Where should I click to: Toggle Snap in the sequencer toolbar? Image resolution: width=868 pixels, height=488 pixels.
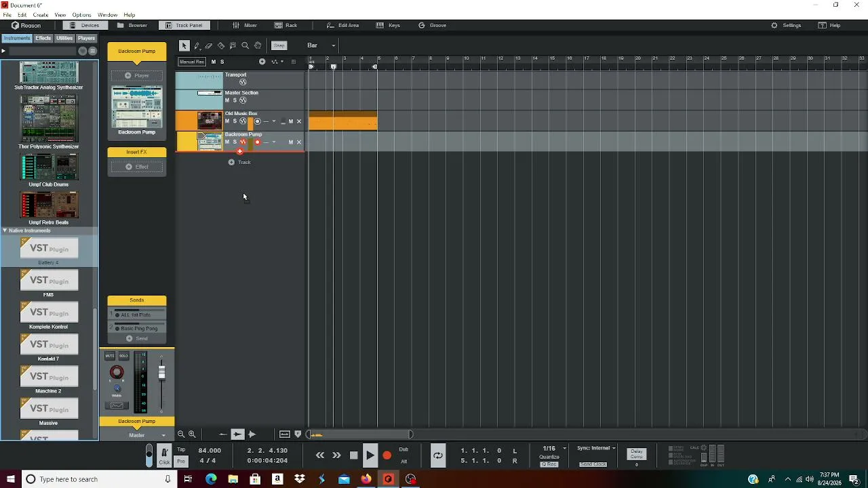tap(279, 45)
